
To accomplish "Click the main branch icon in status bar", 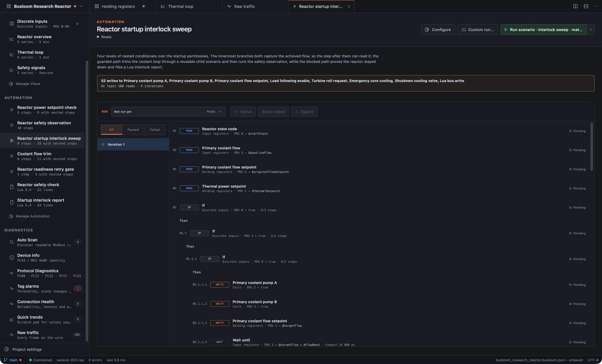I will point(5,360).
